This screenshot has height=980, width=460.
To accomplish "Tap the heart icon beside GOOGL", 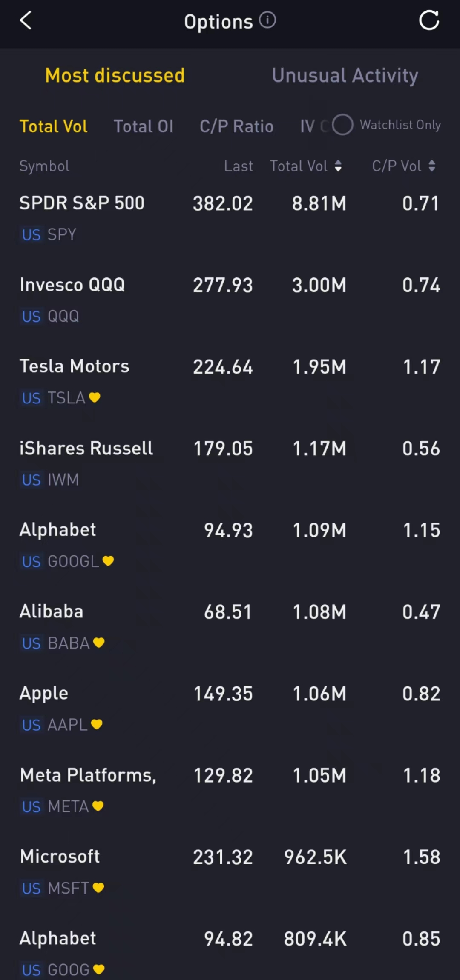I will pyautogui.click(x=108, y=561).
